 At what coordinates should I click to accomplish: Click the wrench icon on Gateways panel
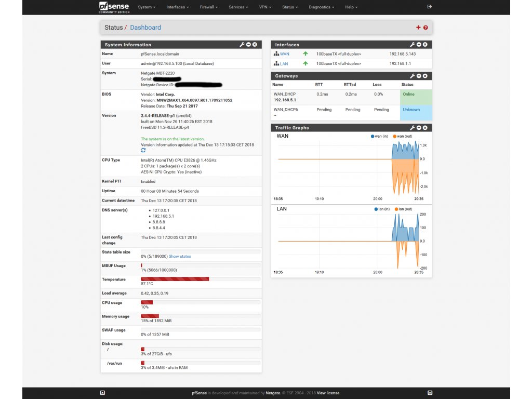click(x=412, y=76)
